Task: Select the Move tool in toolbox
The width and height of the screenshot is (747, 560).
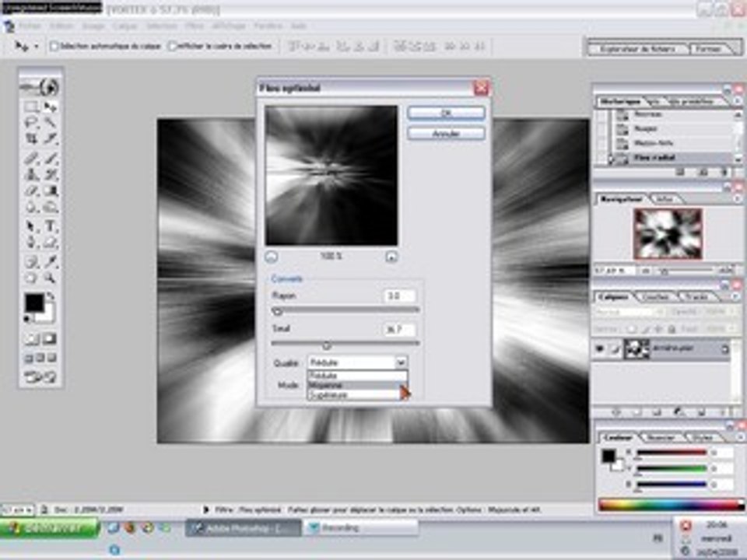Action: point(50,107)
